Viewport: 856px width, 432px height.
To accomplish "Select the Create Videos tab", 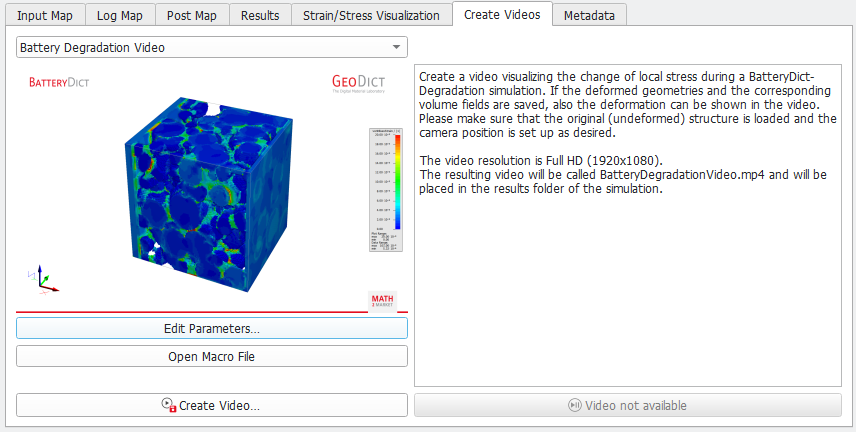I will tap(502, 14).
